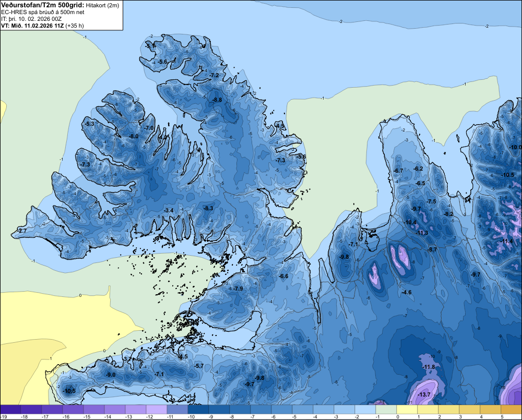Click the -4.6 temperature label
This screenshot has width=522, height=420.
coord(407,292)
